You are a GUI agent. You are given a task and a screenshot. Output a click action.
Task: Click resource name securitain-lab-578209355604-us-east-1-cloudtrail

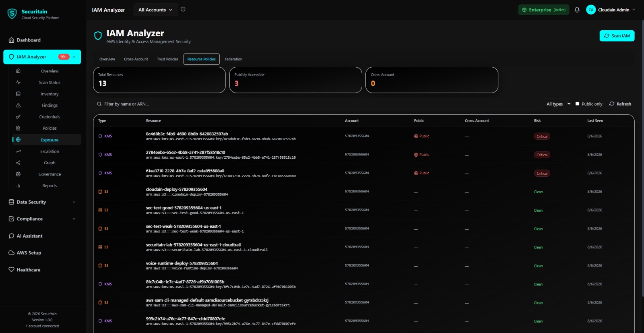[x=193, y=245]
